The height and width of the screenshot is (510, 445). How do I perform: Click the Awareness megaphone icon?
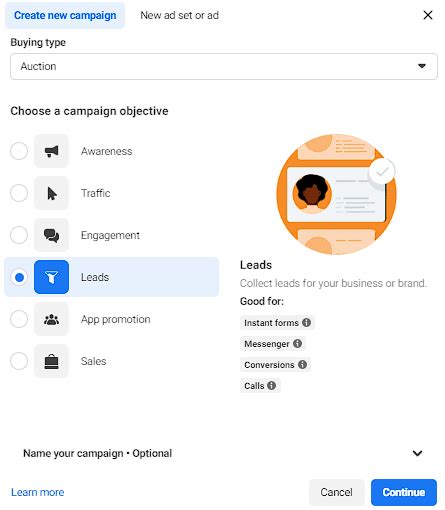tap(51, 151)
